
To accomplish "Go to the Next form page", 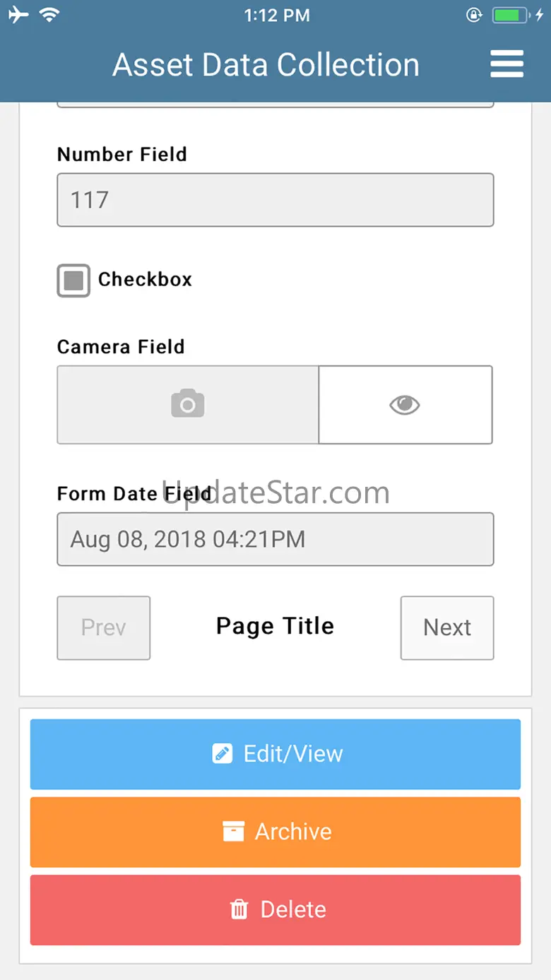I will (x=447, y=627).
